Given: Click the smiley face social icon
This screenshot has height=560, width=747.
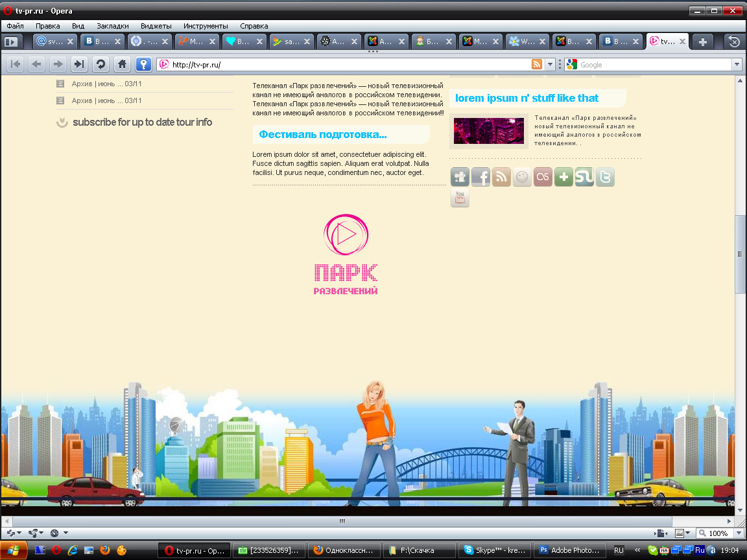Looking at the screenshot, I should point(522,177).
